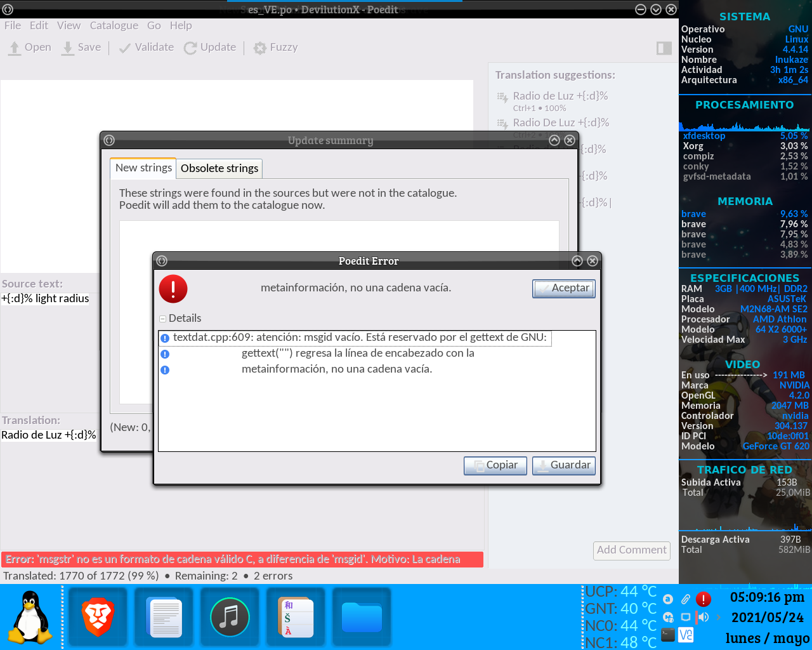Open the Catalogue menu
Image resolution: width=812 pixels, height=650 pixels.
coord(114,25)
